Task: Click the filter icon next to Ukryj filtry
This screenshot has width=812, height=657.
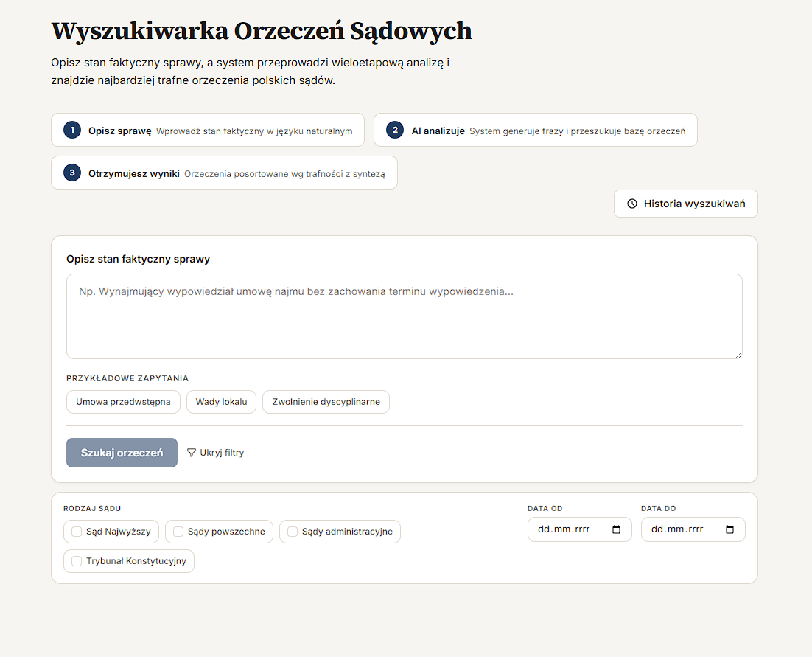Action: 192,452
